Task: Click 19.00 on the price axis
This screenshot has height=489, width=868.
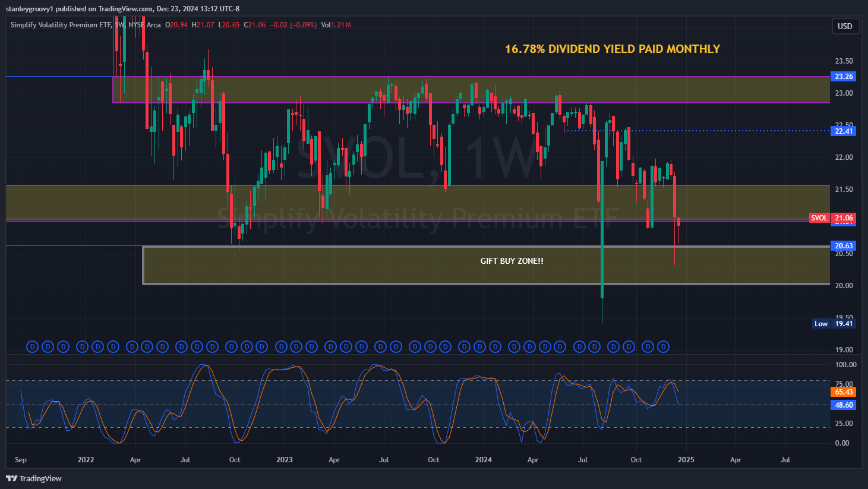Action: [x=844, y=350]
